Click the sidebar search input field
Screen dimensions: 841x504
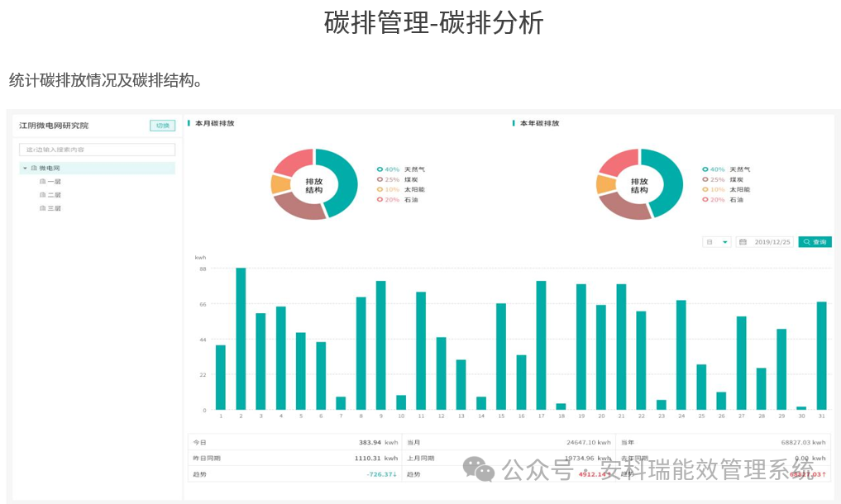point(97,149)
